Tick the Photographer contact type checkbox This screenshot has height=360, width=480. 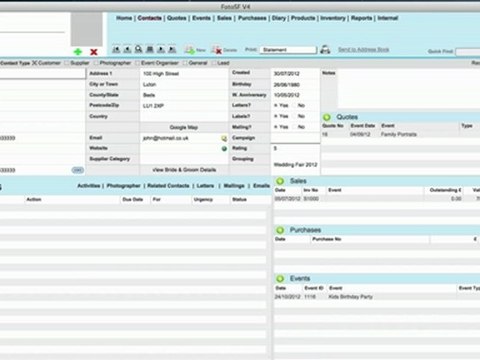96,63
